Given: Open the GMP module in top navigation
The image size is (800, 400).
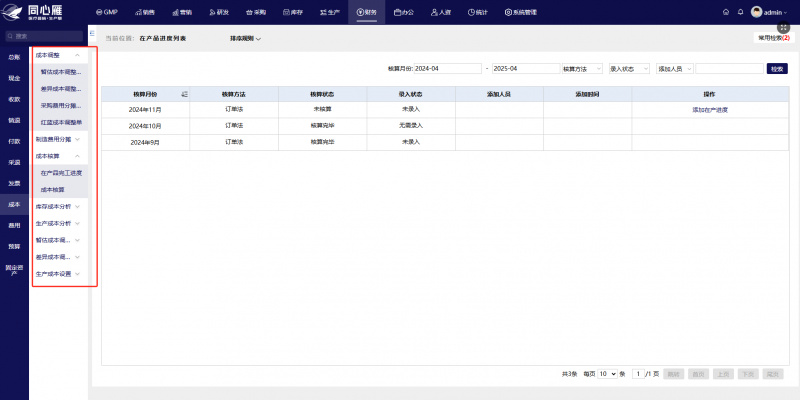Looking at the screenshot, I should [107, 12].
